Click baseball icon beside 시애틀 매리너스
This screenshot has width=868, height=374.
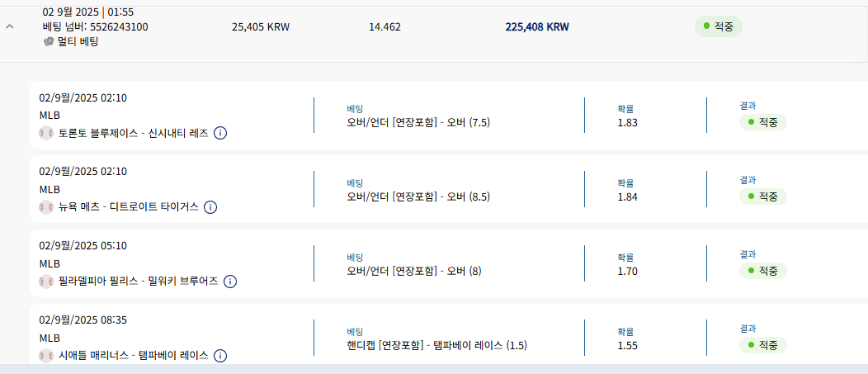pos(46,356)
